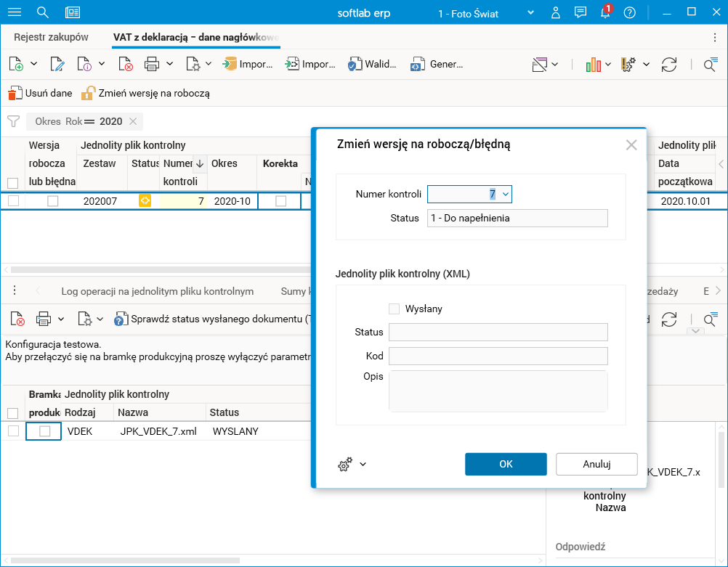
Task: Open the user profile icon
Action: click(x=555, y=12)
